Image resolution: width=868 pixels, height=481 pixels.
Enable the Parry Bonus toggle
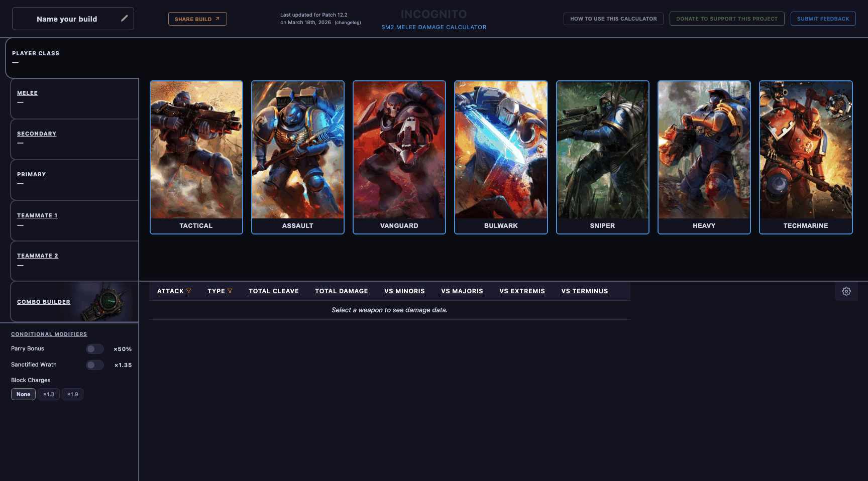point(94,348)
